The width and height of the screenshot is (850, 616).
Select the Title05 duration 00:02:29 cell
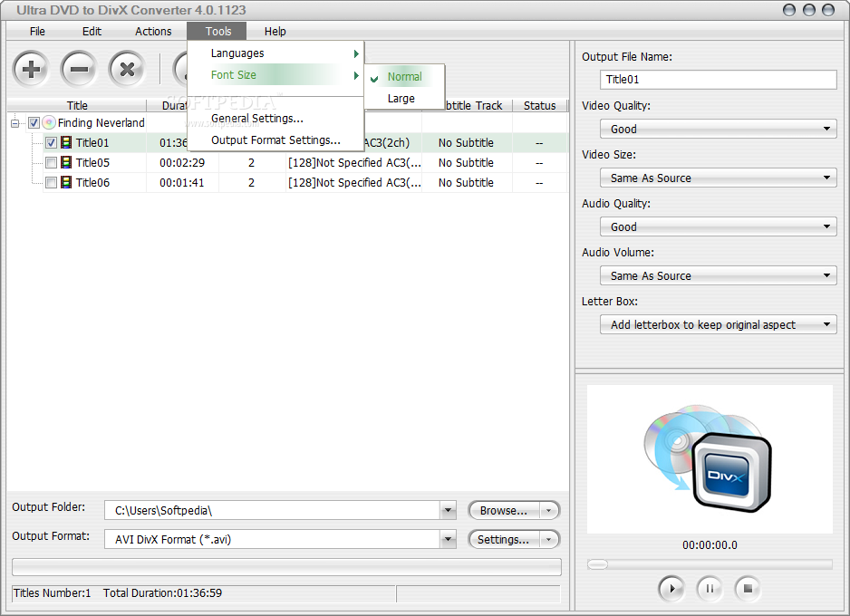[182, 162]
